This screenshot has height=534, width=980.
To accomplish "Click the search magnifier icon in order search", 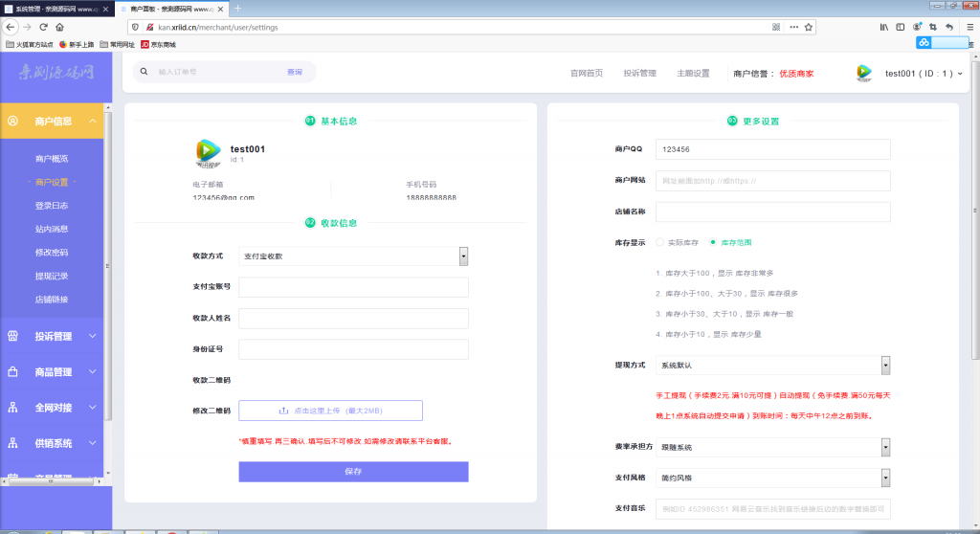I will click(x=145, y=72).
